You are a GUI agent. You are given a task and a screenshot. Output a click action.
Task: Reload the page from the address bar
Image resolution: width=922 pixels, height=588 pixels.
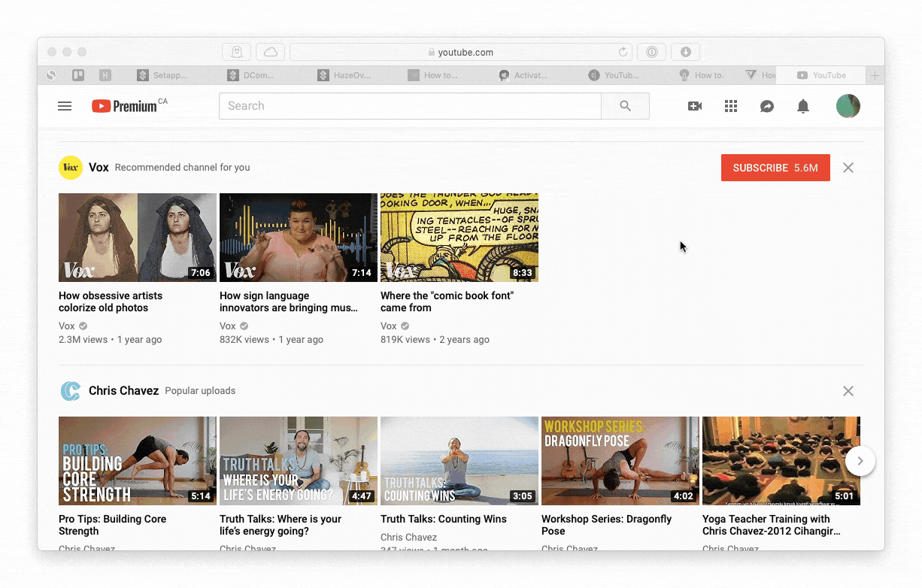click(x=623, y=52)
